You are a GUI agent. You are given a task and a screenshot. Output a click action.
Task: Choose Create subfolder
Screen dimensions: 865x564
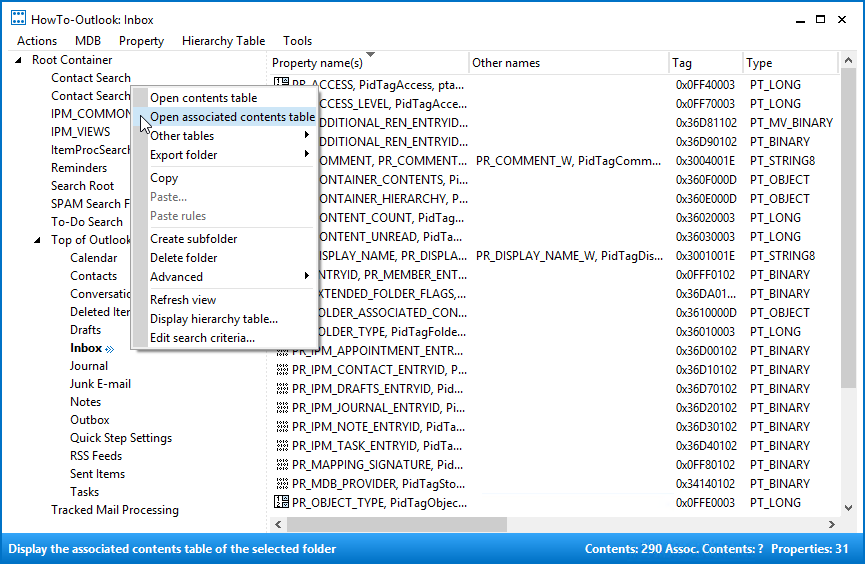click(x=225, y=239)
